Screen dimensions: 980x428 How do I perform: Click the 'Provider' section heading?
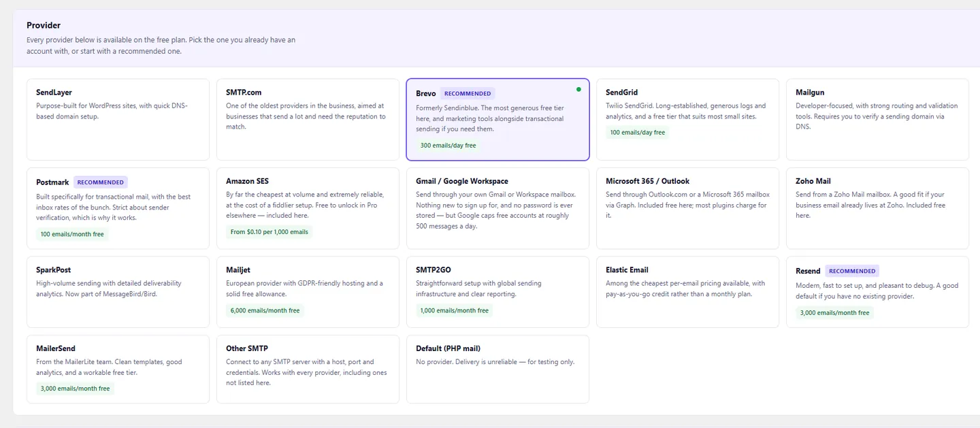(x=44, y=25)
